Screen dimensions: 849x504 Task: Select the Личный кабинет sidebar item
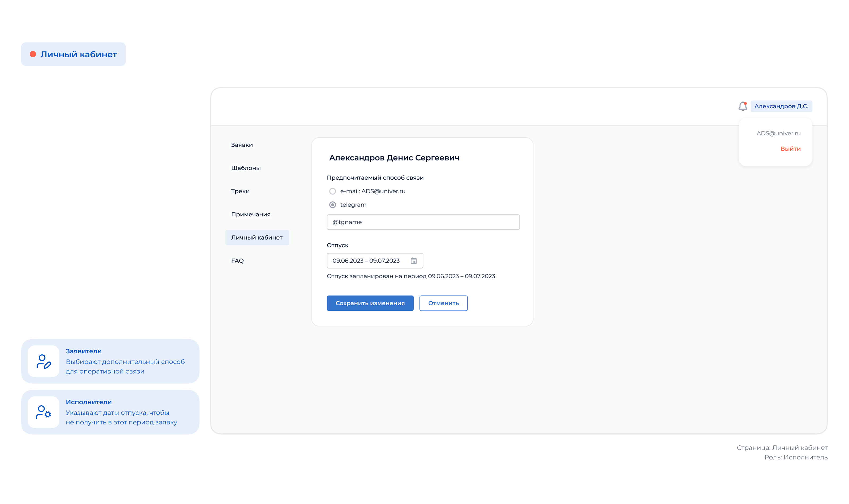coord(257,237)
